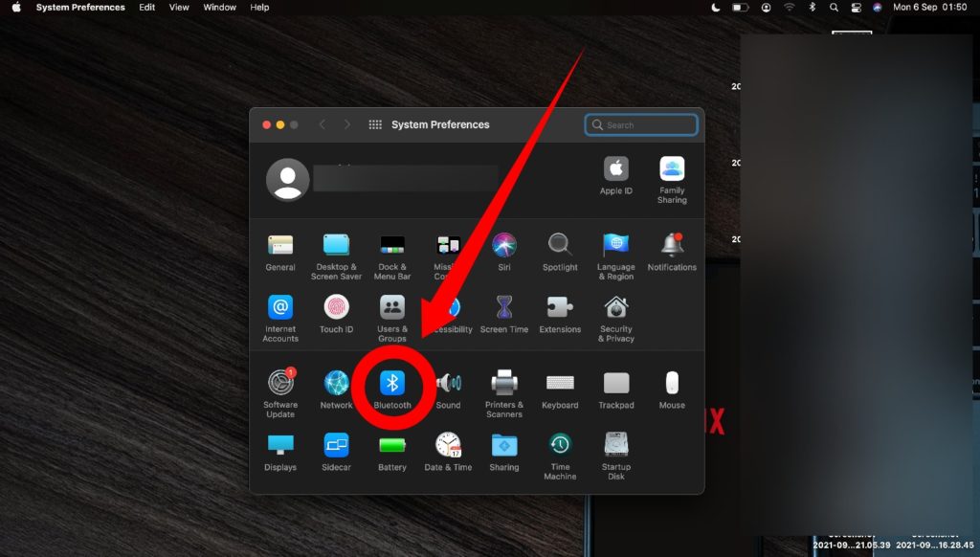Viewport: 980px width, 557px height.
Task: Open the Siri preferences pane
Action: (503, 253)
